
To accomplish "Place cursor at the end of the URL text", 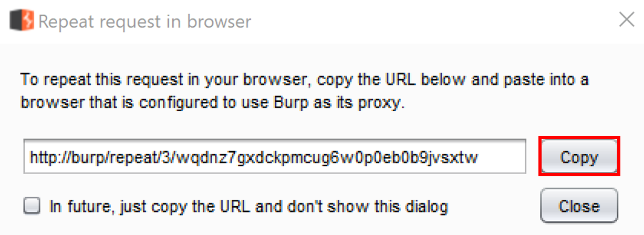I will click(x=479, y=156).
